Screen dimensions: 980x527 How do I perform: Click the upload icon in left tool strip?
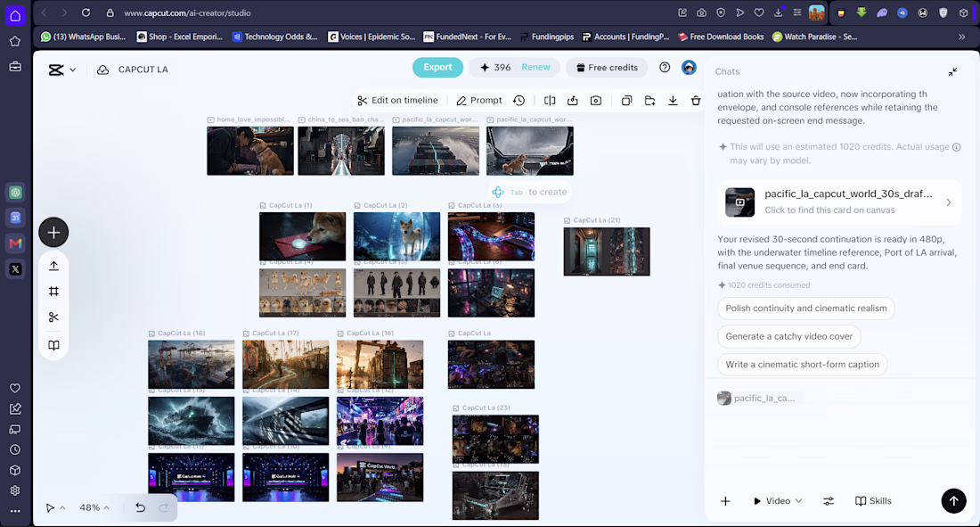pyautogui.click(x=53, y=266)
